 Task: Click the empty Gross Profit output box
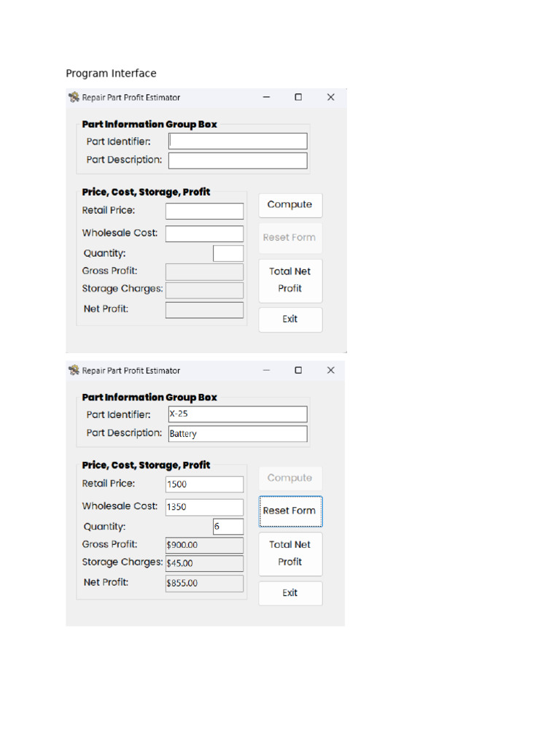(x=204, y=272)
